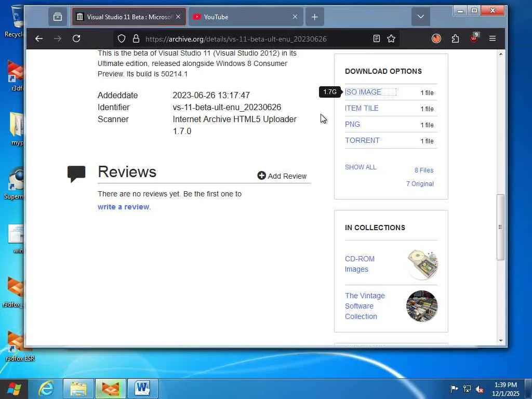Bookmark this page with the star
The width and height of the screenshot is (532, 399).
click(391, 38)
